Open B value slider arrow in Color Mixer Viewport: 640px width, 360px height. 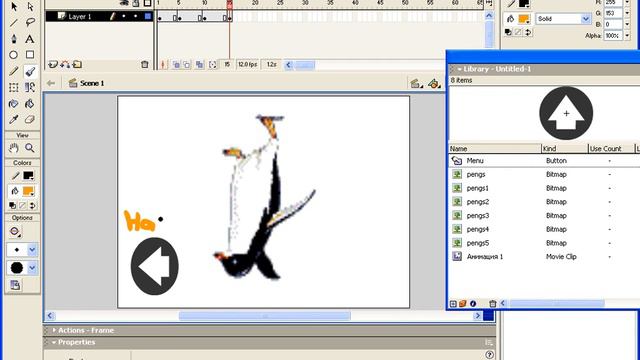click(627, 24)
